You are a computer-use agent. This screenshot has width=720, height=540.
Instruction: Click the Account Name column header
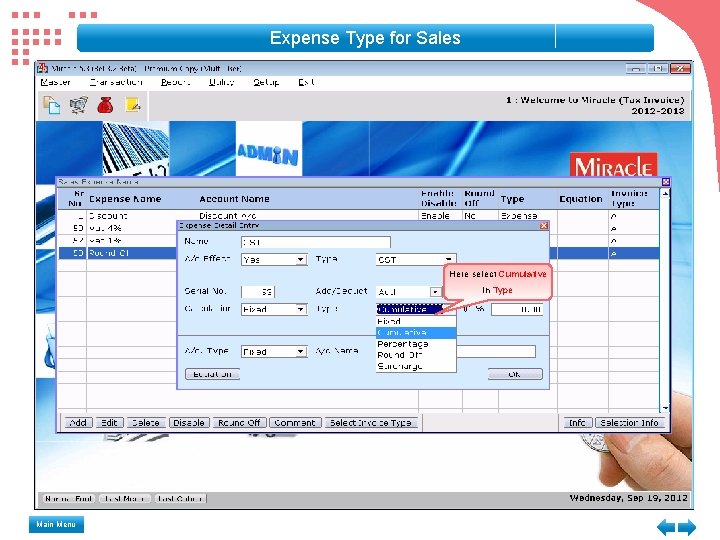coord(234,199)
